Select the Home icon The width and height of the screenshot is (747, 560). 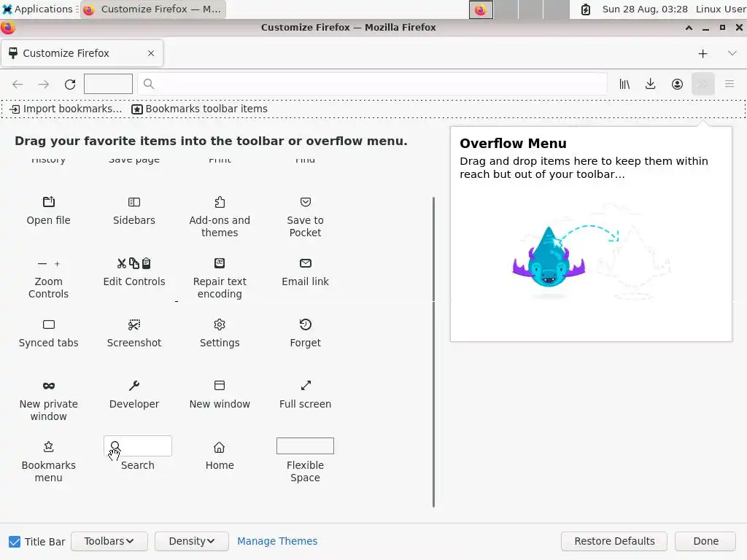219,447
